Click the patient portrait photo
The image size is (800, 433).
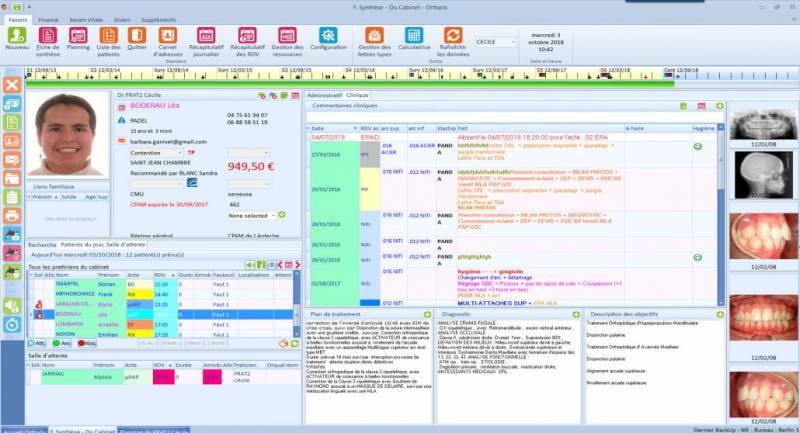(x=67, y=135)
